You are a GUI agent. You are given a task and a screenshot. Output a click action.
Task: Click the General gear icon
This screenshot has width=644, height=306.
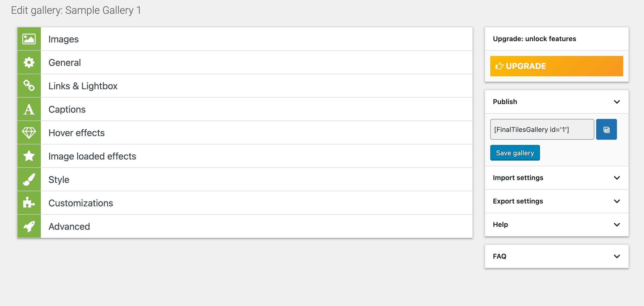coord(29,62)
